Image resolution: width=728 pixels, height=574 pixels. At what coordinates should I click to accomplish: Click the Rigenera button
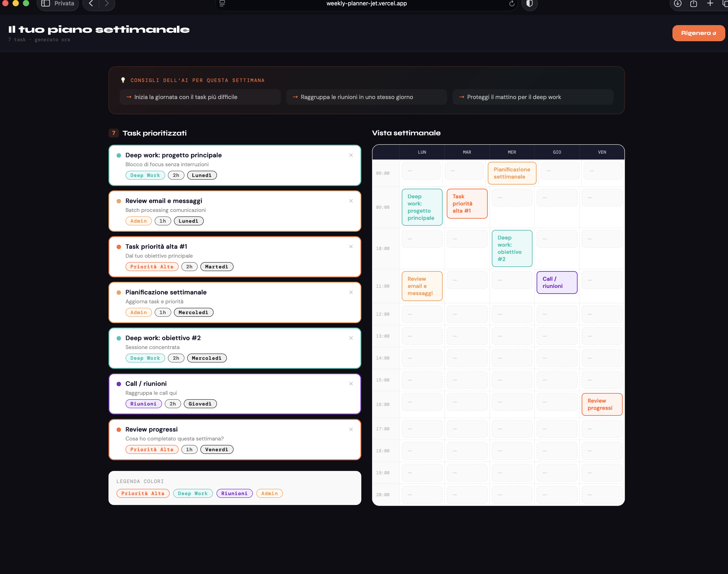coord(698,33)
